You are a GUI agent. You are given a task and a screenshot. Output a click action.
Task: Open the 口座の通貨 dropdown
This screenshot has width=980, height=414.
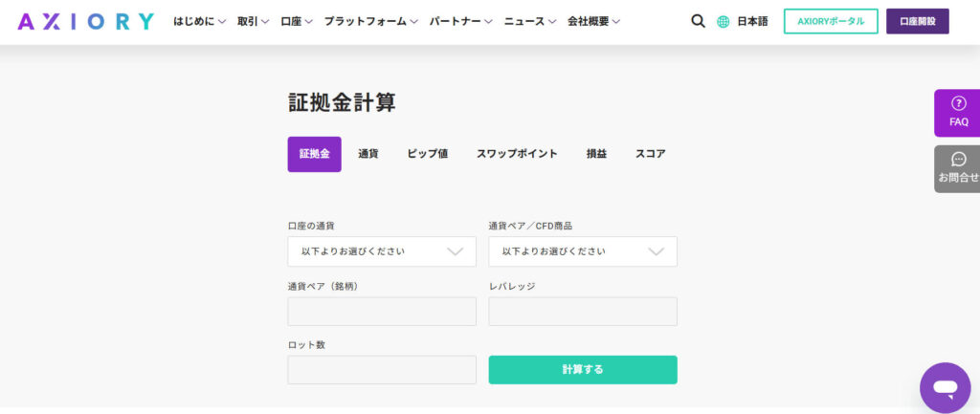382,251
